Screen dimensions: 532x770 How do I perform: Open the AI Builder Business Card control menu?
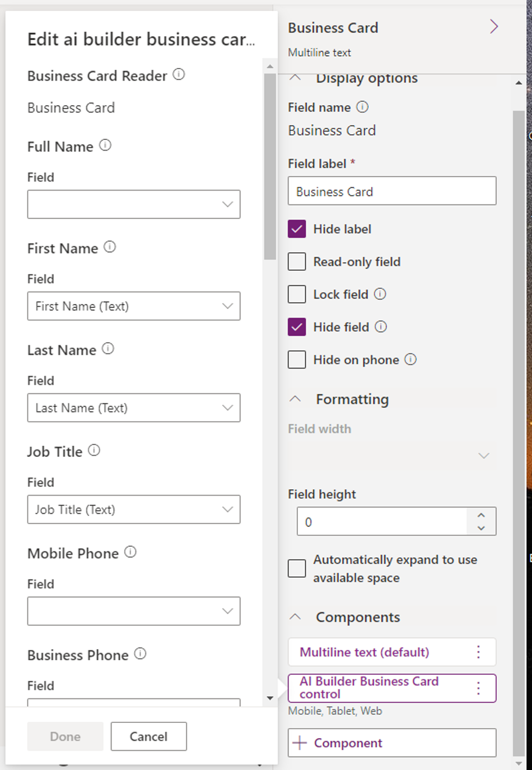[x=478, y=687]
